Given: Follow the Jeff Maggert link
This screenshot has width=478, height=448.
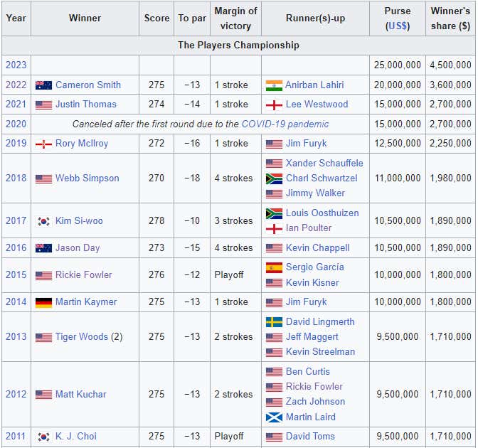Looking at the screenshot, I should click(x=312, y=337).
